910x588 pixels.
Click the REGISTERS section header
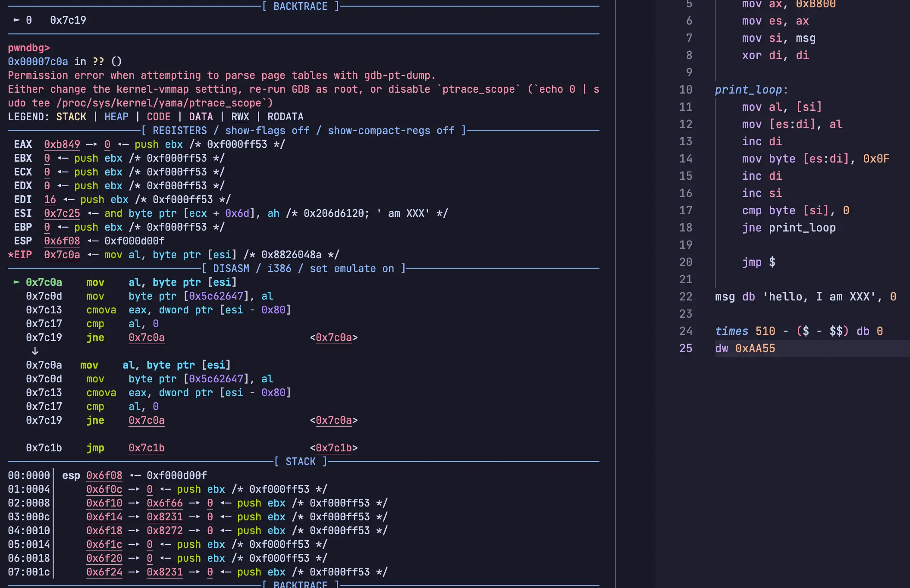179,131
